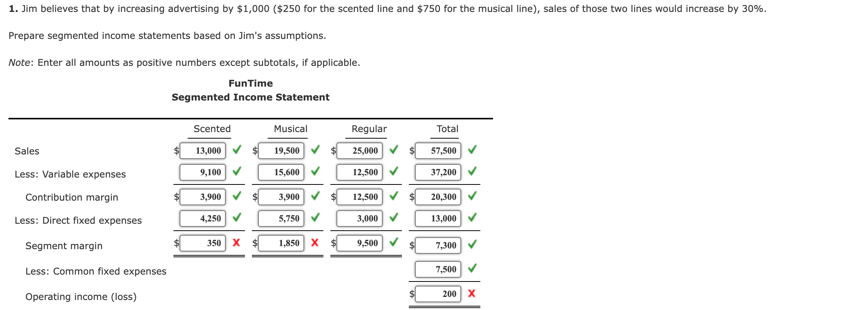The height and width of the screenshot is (310, 868).
Task: Select the Musical sales field showing 19,500
Action: pyautogui.click(x=281, y=151)
